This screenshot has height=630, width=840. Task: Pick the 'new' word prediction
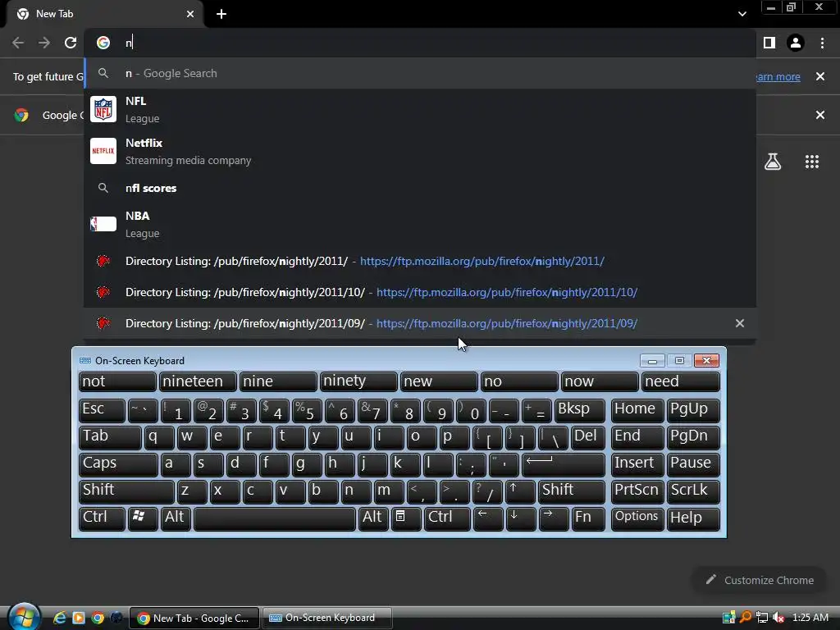pos(439,381)
